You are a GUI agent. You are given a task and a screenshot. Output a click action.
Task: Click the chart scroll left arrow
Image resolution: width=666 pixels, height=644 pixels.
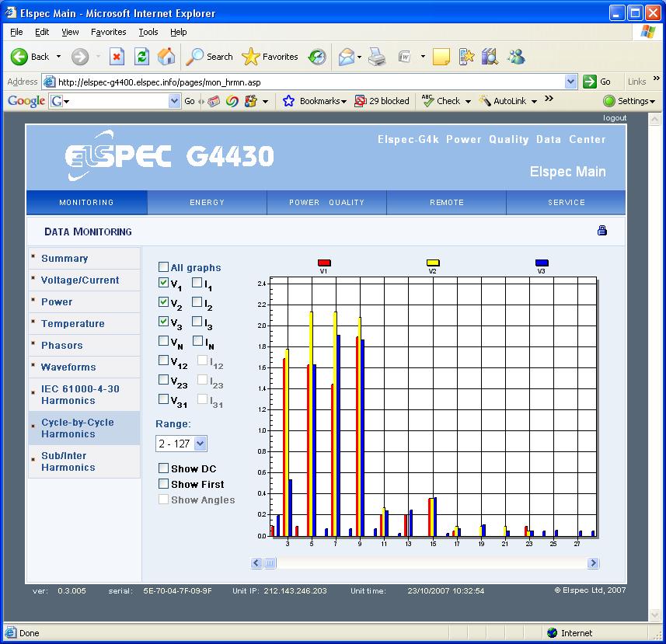[x=256, y=563]
